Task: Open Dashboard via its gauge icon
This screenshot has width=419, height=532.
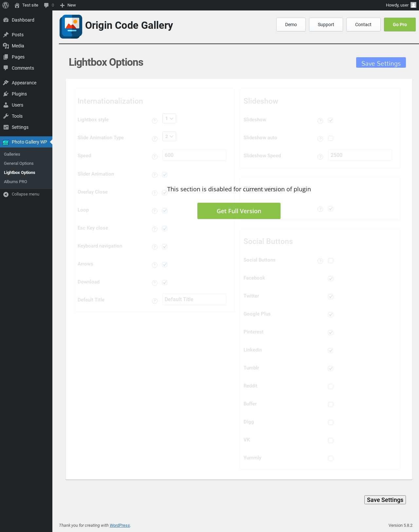Action: [6, 20]
